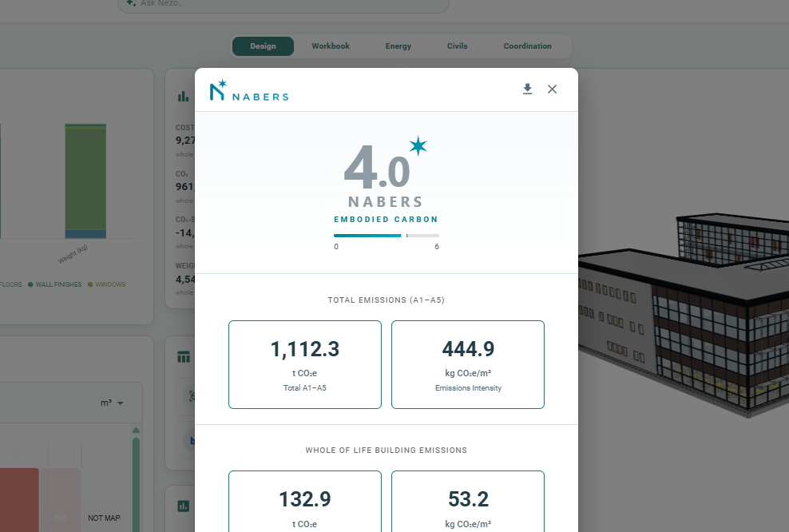Screen dimensions: 789x532
Task: Close the NABERS dialog
Action: click(552, 89)
